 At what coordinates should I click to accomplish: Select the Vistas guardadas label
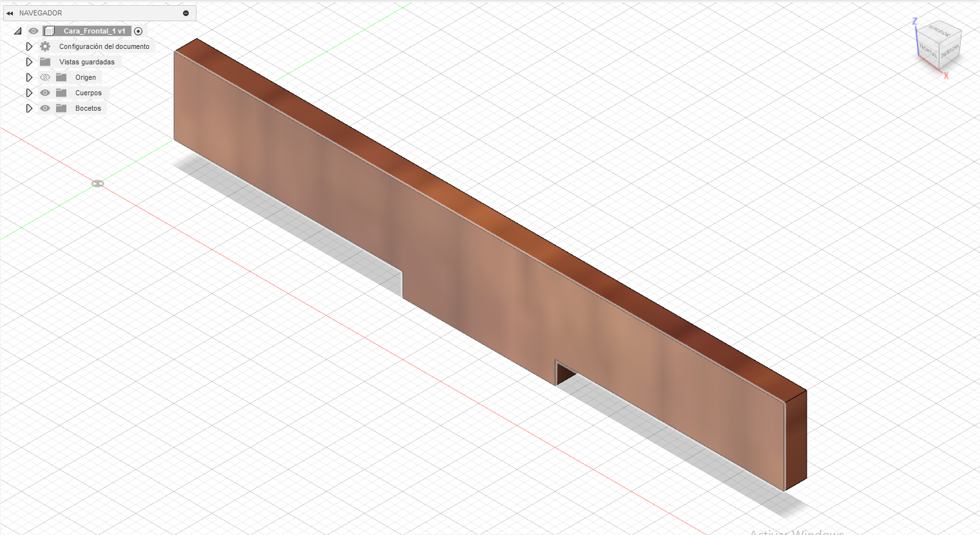pyautogui.click(x=87, y=62)
